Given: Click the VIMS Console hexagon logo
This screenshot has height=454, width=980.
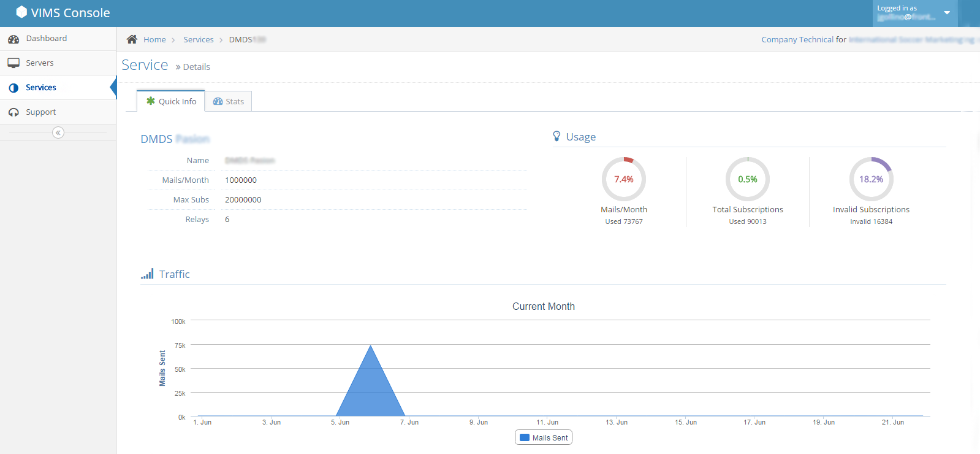Looking at the screenshot, I should pos(21,12).
